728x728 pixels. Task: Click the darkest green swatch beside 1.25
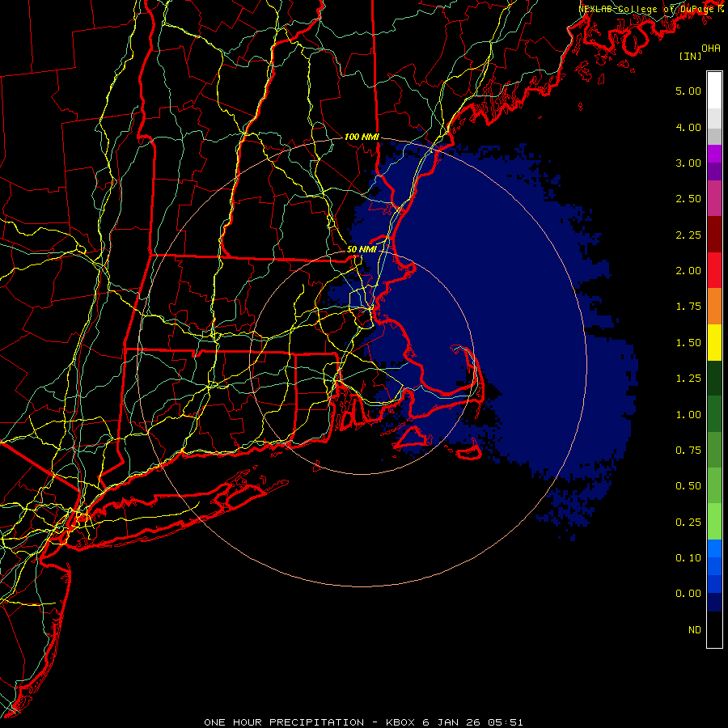pos(714,378)
